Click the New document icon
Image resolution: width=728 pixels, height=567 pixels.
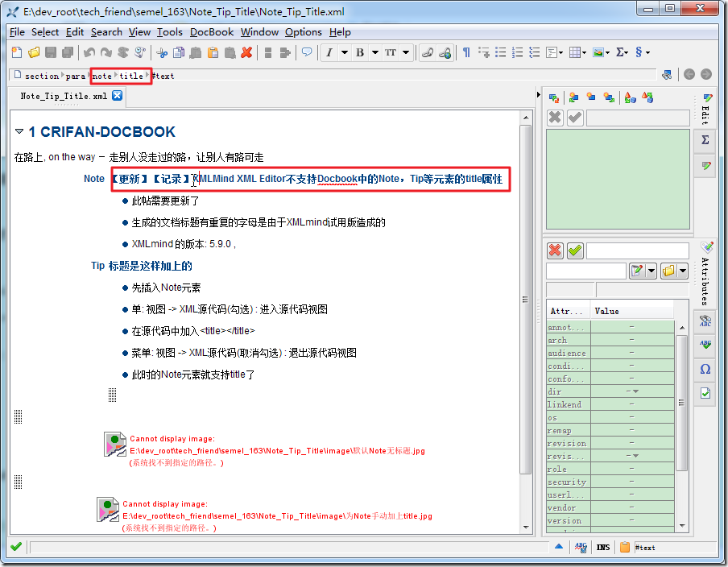pyautogui.click(x=17, y=52)
